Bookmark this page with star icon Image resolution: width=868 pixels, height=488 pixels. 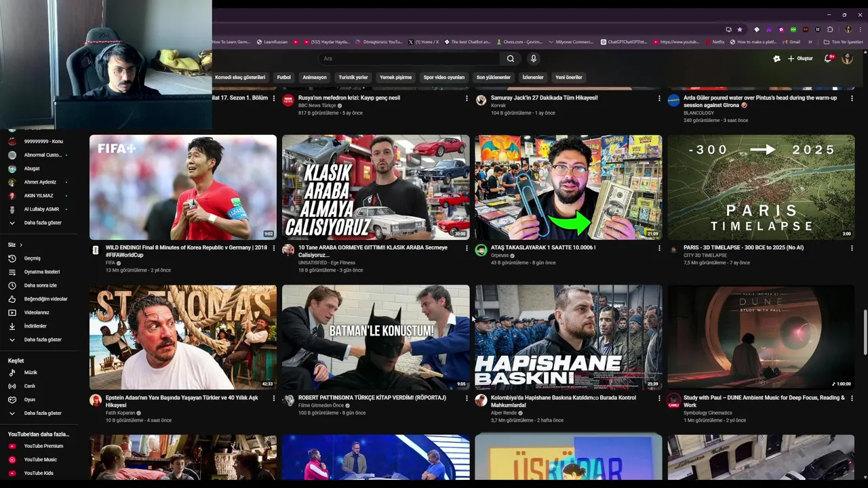click(740, 30)
